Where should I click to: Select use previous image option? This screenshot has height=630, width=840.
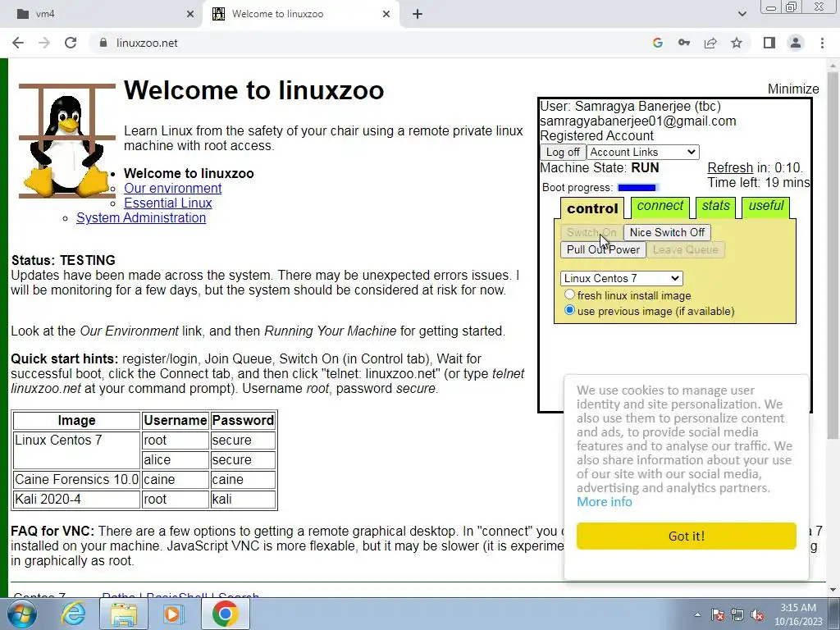click(x=569, y=310)
